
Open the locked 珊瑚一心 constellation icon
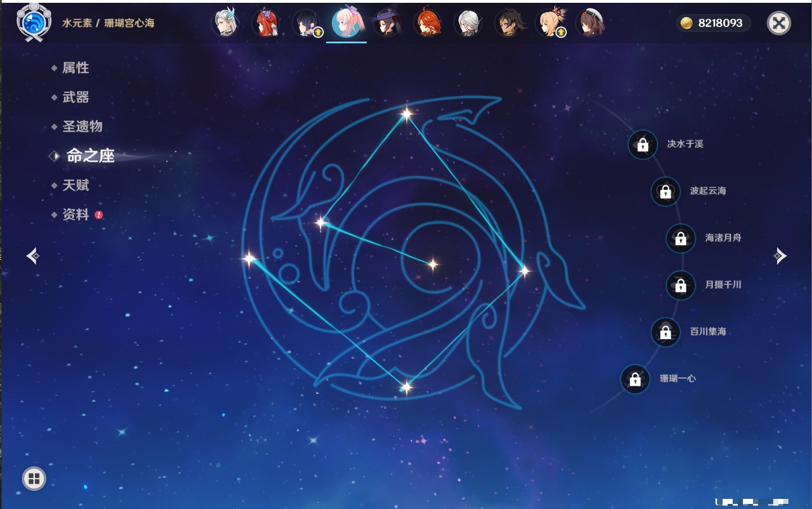tap(635, 379)
